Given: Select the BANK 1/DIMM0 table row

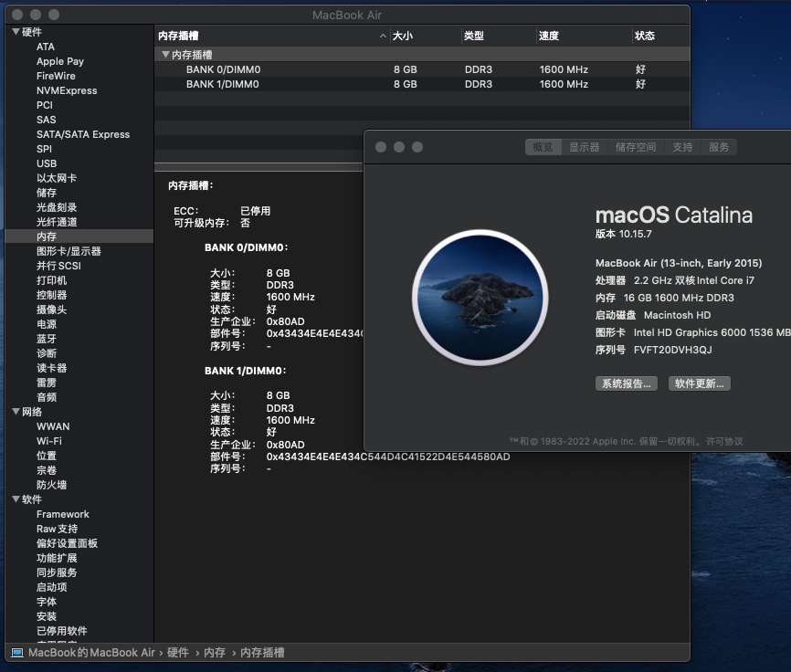Looking at the screenshot, I should (x=422, y=84).
